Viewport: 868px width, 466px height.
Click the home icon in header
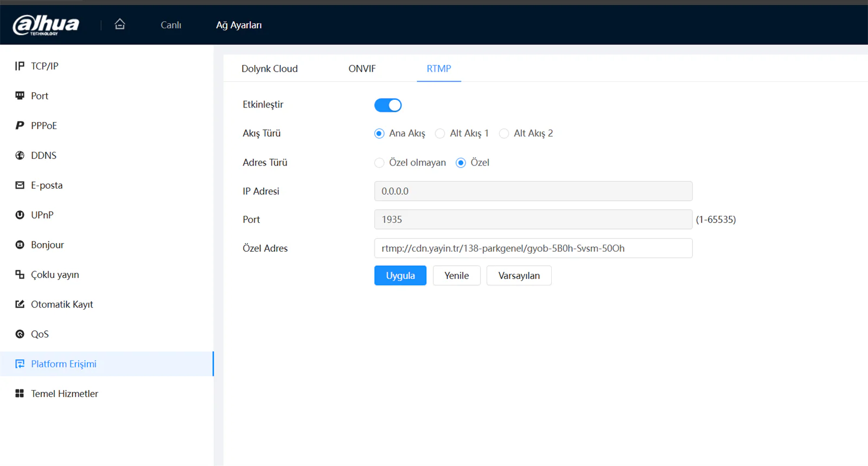(x=120, y=24)
